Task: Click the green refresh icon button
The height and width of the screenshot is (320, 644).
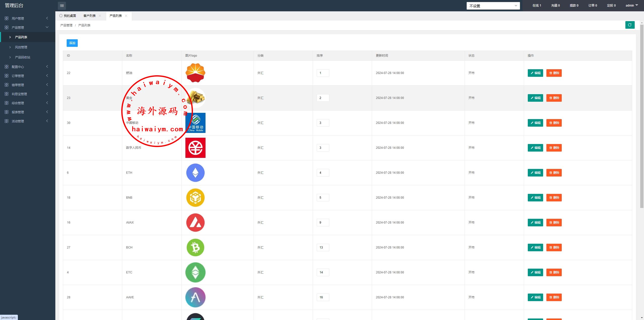Action: 630,25
